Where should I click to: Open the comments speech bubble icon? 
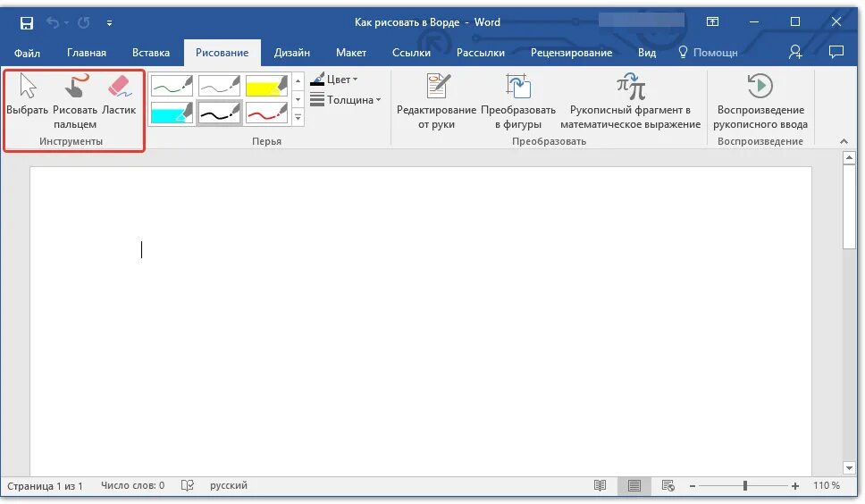point(836,53)
